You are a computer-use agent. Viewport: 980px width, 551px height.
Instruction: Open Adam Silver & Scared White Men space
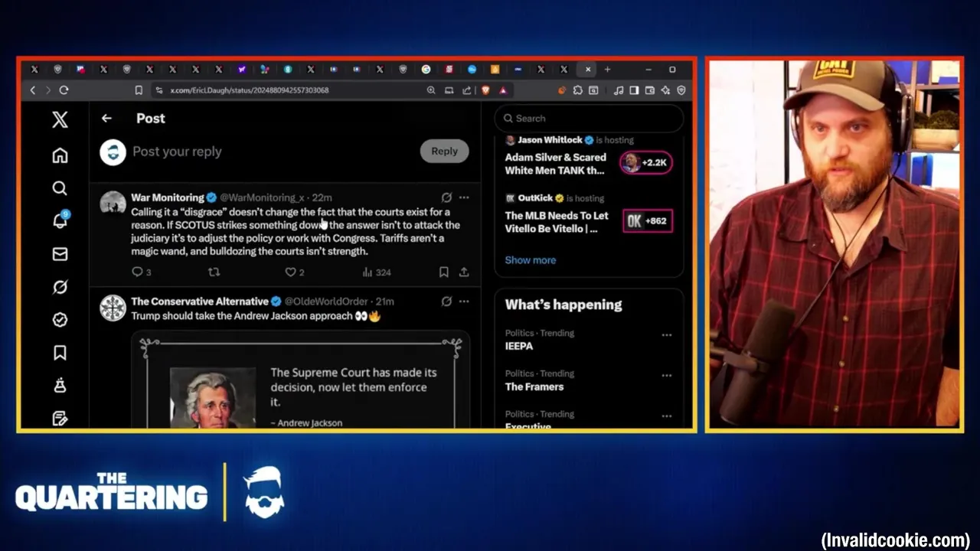(556, 164)
